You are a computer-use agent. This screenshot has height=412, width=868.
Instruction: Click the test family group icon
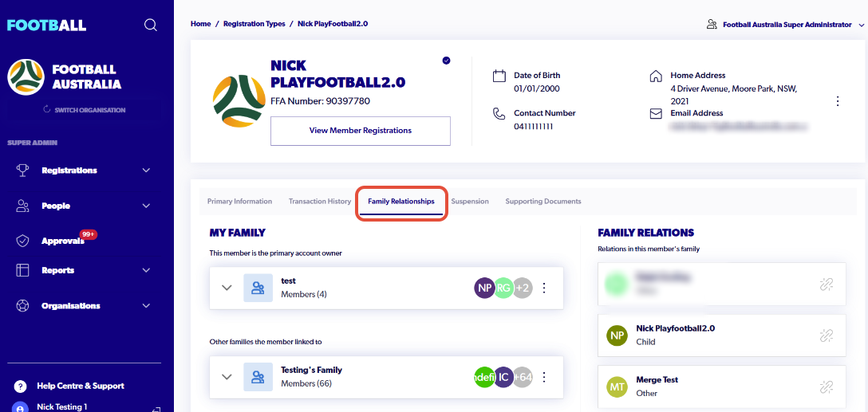click(258, 288)
